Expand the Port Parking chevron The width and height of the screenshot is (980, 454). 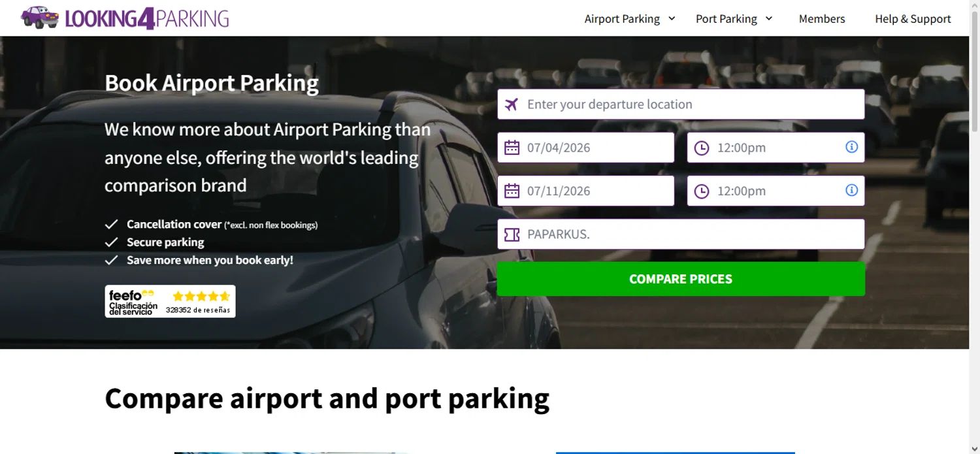(769, 18)
